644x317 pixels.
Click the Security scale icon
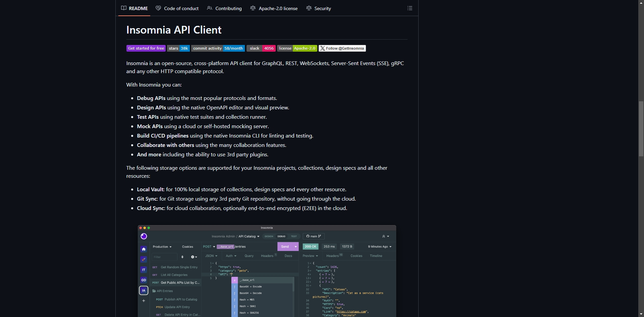click(x=309, y=8)
